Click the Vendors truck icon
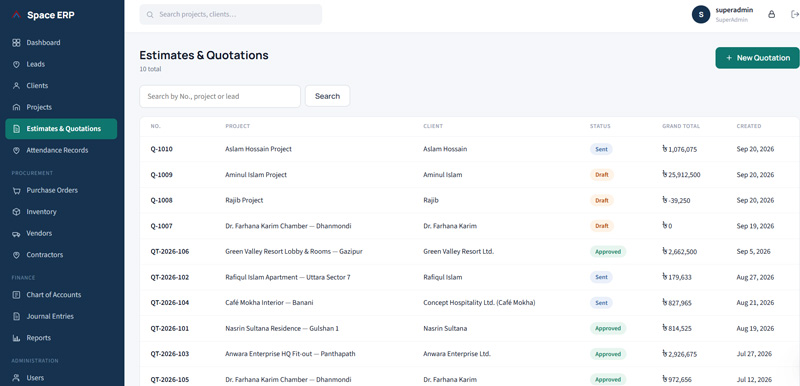The image size is (800, 386). coord(16,234)
